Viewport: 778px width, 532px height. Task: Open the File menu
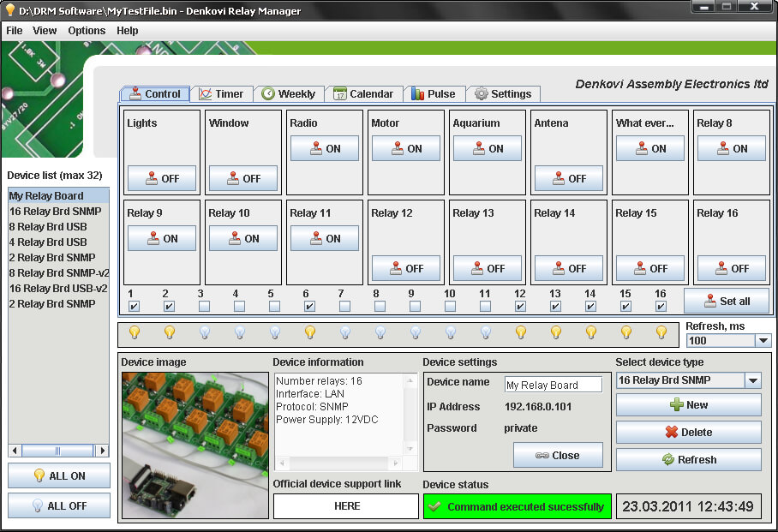[x=15, y=31]
